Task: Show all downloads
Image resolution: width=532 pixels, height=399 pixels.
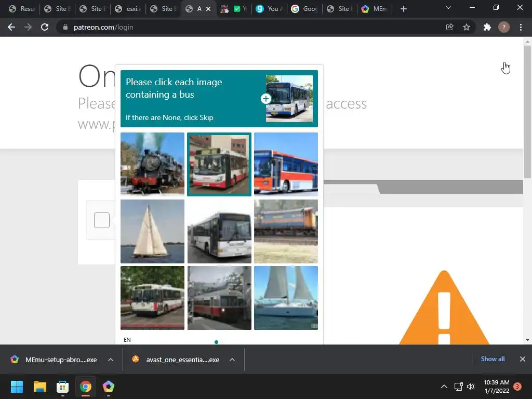Action: [493, 359]
